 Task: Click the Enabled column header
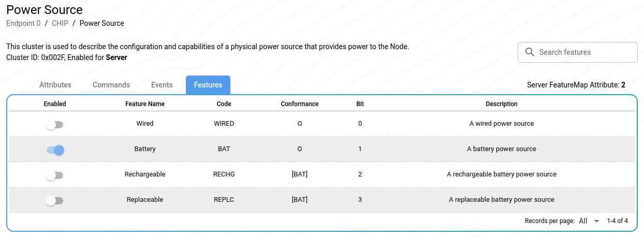[55, 104]
